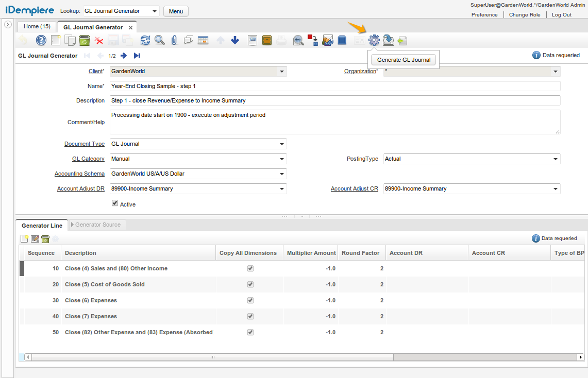588x378 pixels.
Task: Open the Document Type dropdown
Action: click(x=281, y=144)
